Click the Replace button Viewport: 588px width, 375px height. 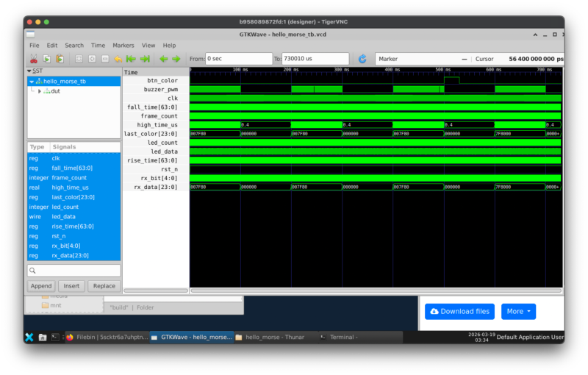[104, 286]
